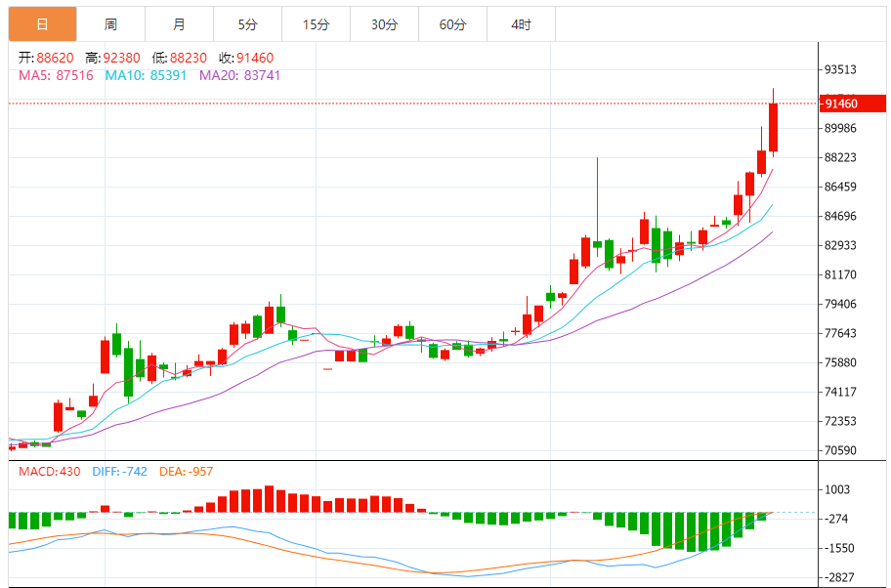Click the -2827 MACD axis label
Screen dimensions: 891x588
pyautogui.click(x=840, y=578)
